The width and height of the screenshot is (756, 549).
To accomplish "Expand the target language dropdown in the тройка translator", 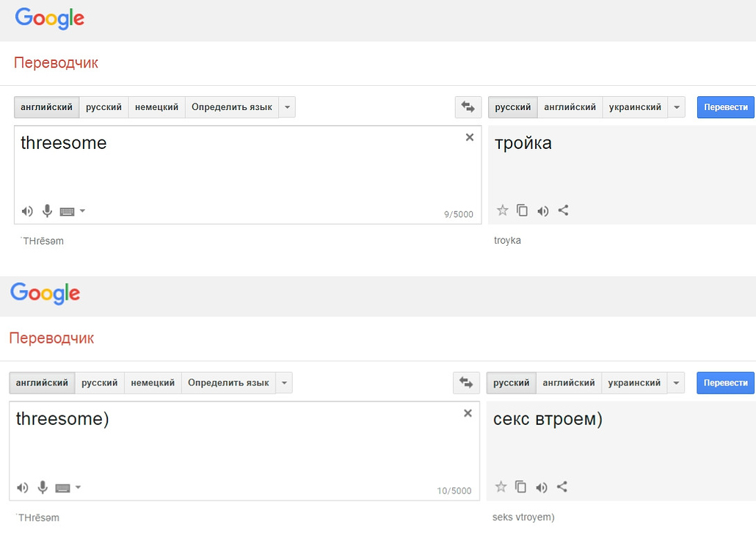I will [677, 107].
